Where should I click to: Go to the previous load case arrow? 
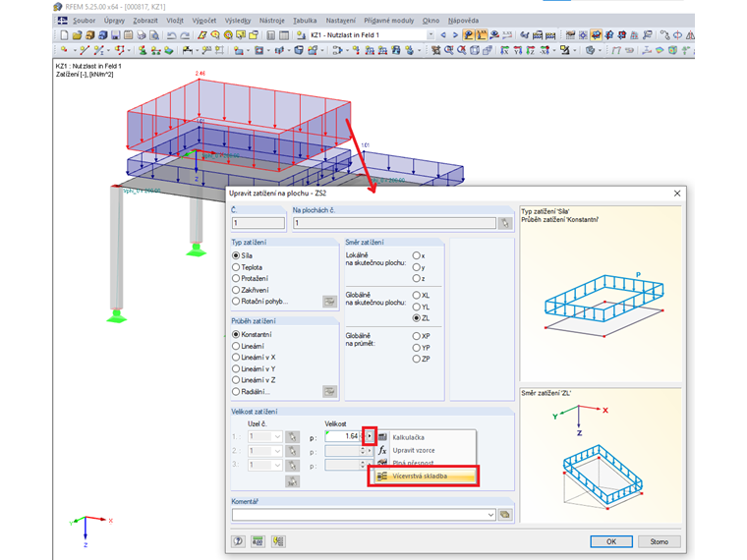tap(443, 34)
